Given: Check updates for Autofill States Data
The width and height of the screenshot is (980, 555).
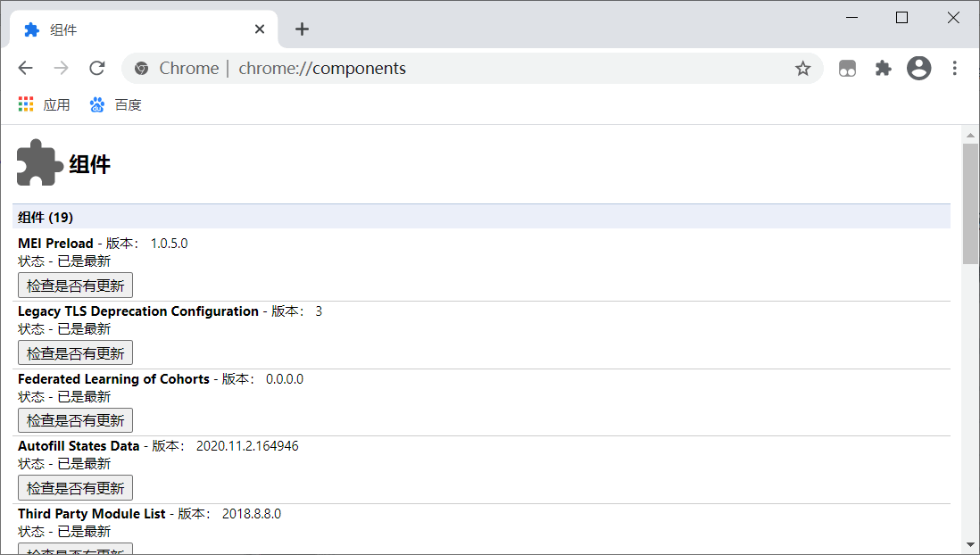Looking at the screenshot, I should click(x=75, y=487).
